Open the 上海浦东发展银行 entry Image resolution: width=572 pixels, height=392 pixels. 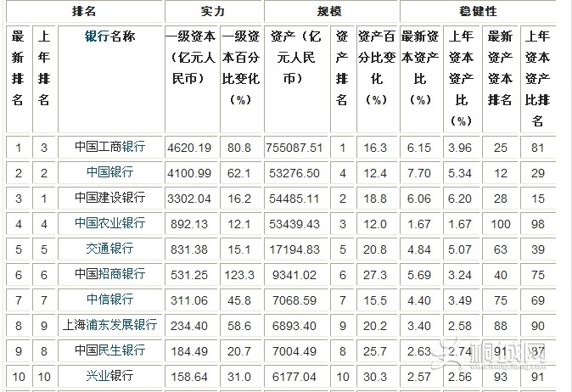(109, 325)
